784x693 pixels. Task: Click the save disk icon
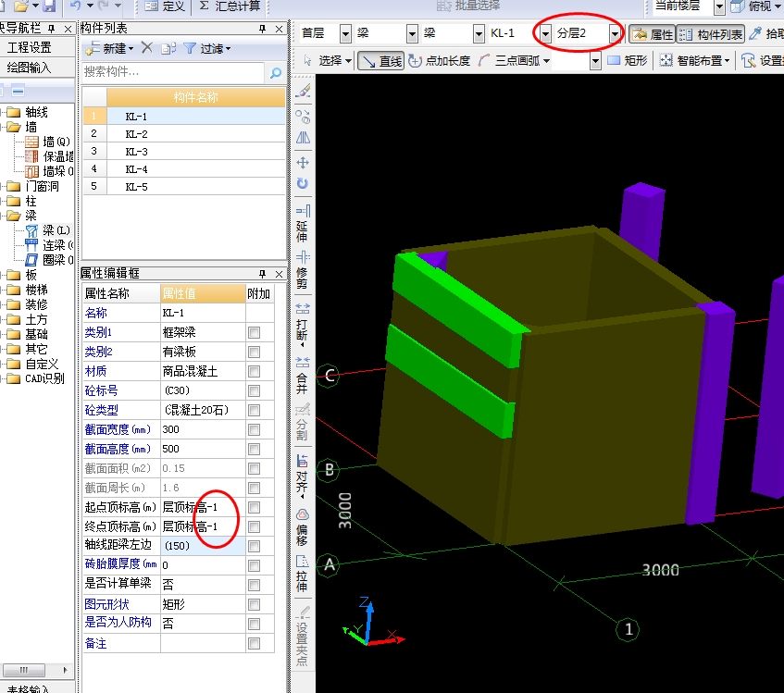point(49,6)
